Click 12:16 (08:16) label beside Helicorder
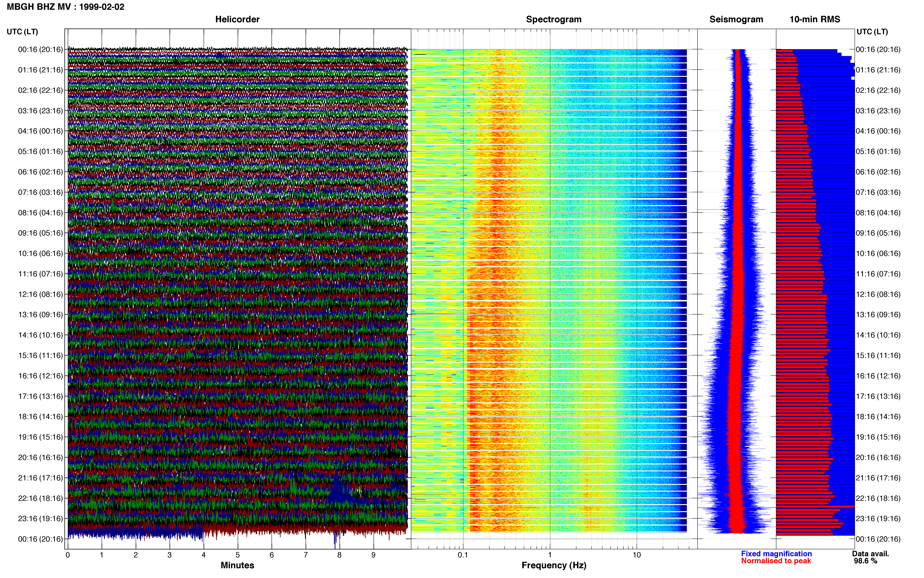 (x=40, y=294)
